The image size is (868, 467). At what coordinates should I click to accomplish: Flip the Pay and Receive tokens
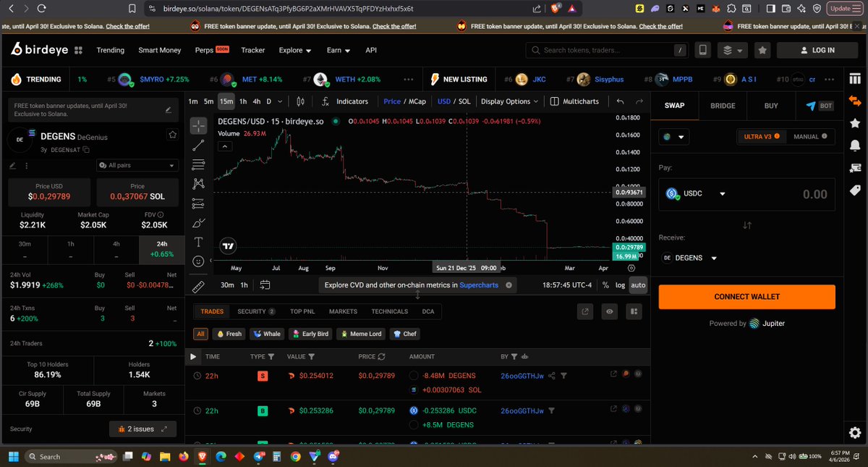pos(747,225)
